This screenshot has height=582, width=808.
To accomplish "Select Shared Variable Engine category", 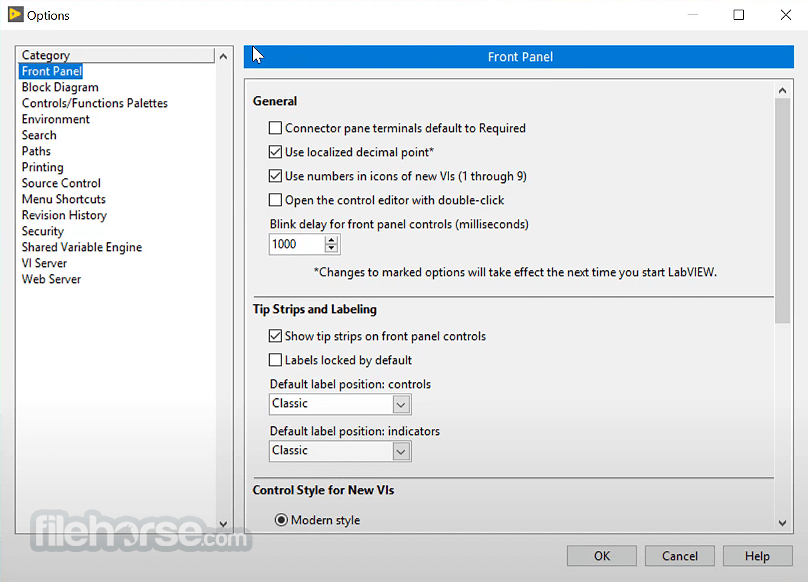I will [81, 247].
